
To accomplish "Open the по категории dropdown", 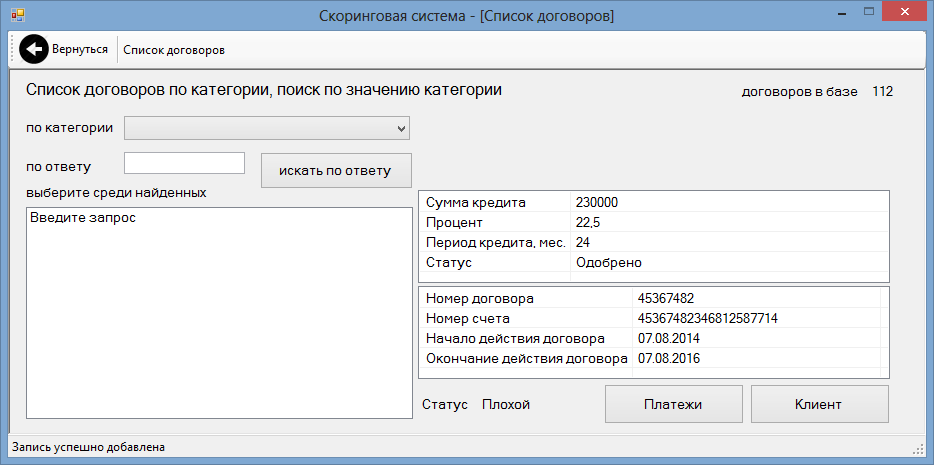I will tap(267, 128).
